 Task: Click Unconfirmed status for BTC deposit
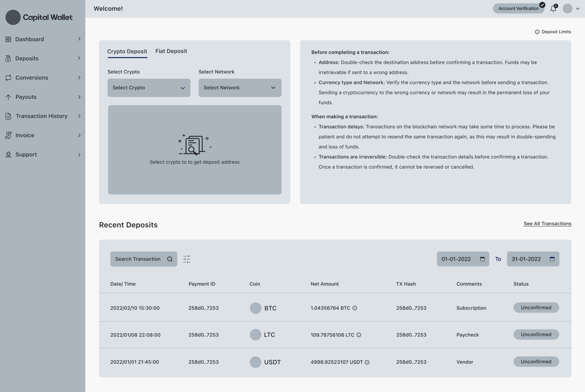pos(536,308)
